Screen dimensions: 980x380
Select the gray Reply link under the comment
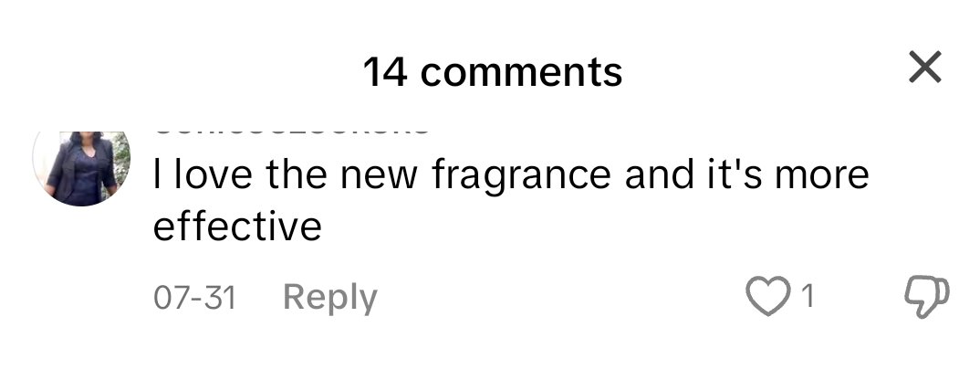click(330, 297)
